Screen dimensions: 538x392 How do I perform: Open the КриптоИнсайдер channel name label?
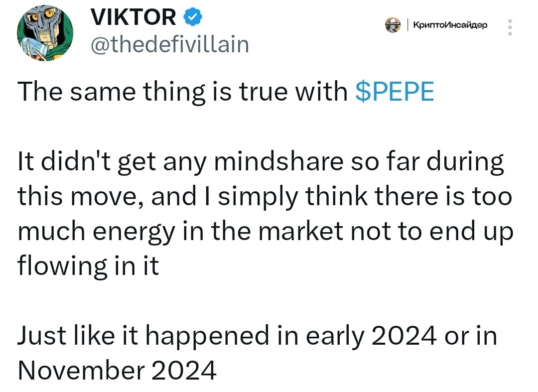pos(450,25)
